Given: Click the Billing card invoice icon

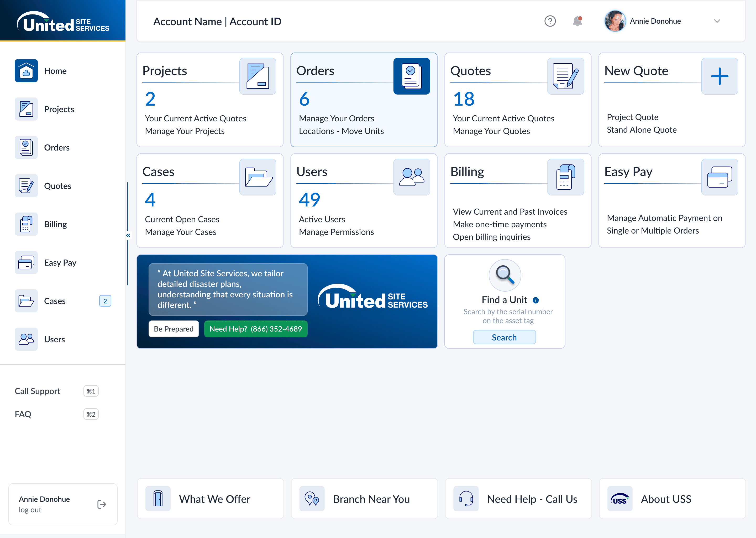Looking at the screenshot, I should point(565,177).
